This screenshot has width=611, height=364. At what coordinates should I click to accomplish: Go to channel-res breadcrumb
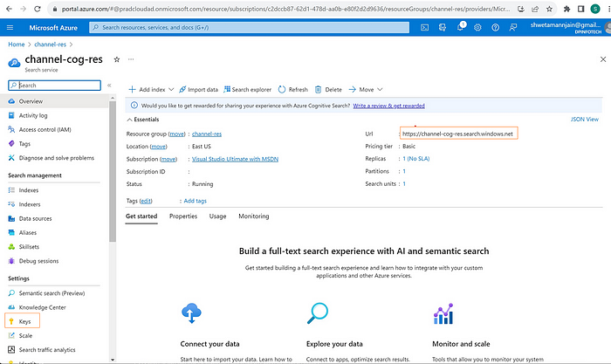pyautogui.click(x=51, y=45)
